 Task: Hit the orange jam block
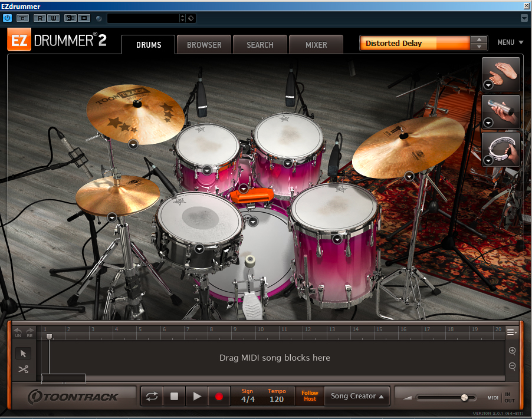click(x=252, y=196)
